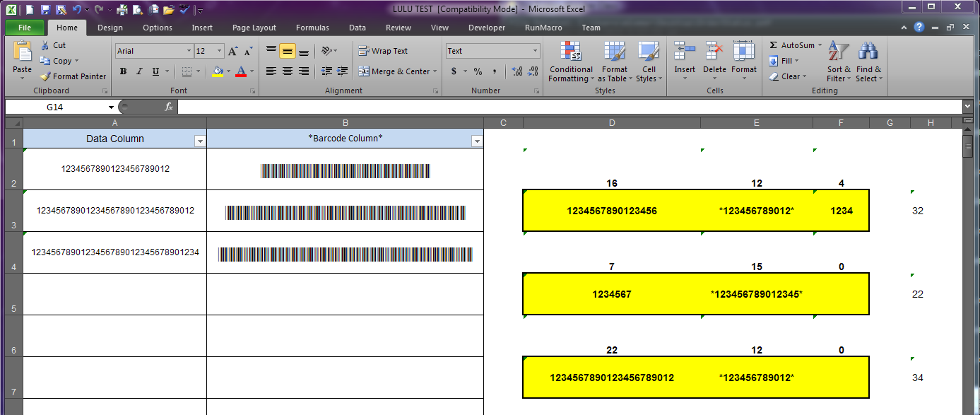Click the Align Text Right icon
This screenshot has height=415, width=980.
coord(304,71)
